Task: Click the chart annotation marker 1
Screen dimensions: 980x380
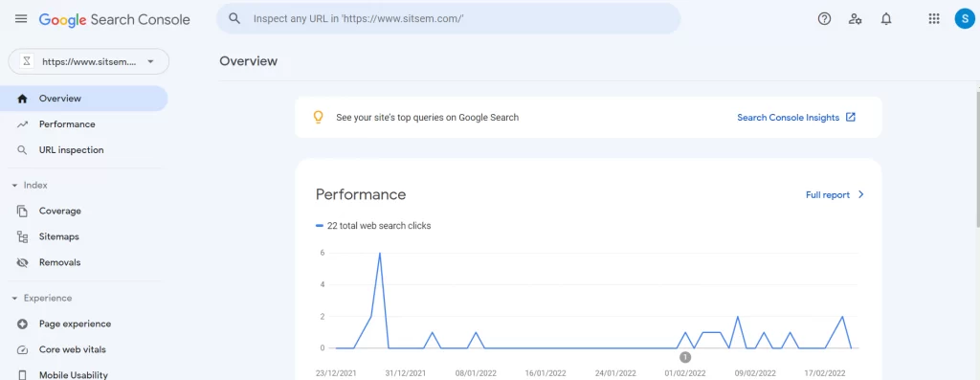Action: 685,357
